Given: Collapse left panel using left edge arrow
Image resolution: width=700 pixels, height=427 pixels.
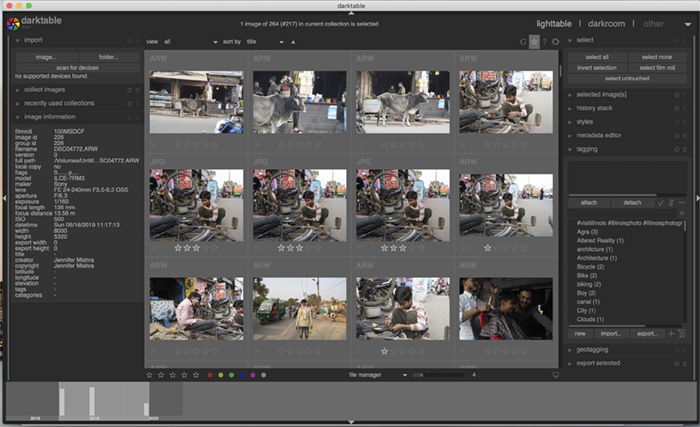Looking at the screenshot, I should (4, 198).
